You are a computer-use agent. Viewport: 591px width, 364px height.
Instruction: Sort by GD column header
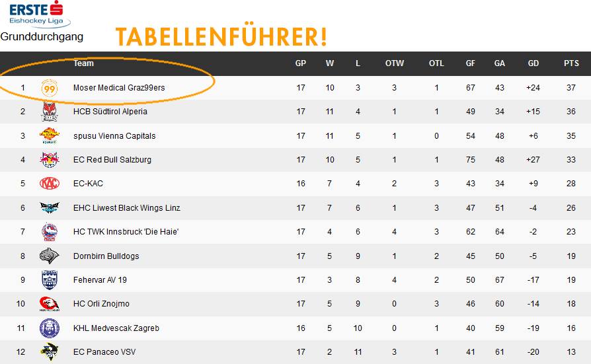[x=533, y=63]
